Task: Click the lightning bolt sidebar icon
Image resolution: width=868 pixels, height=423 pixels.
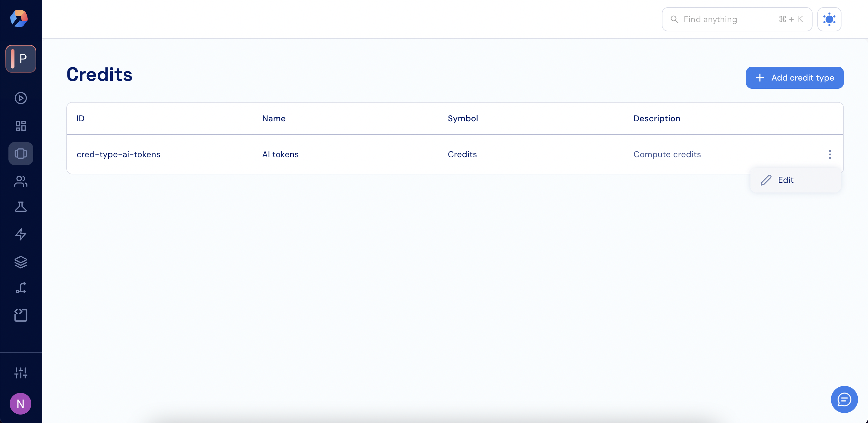Action: coord(20,234)
